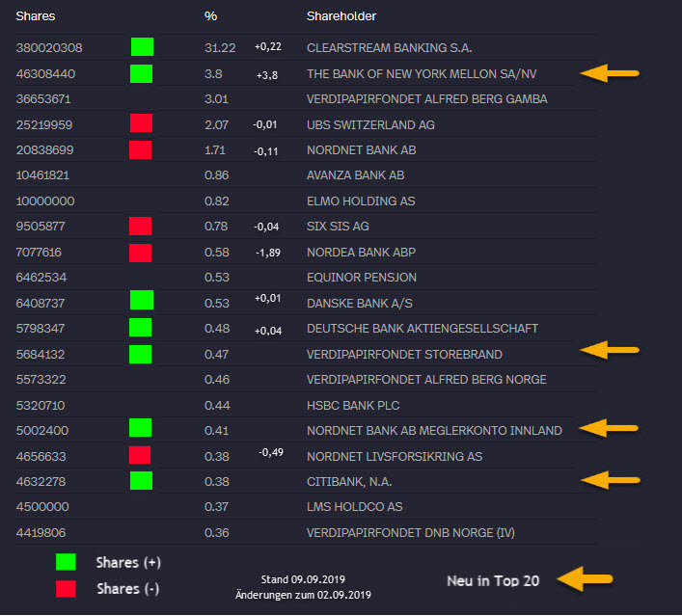
Task: Click the +0,22 change value
Action: point(268,46)
